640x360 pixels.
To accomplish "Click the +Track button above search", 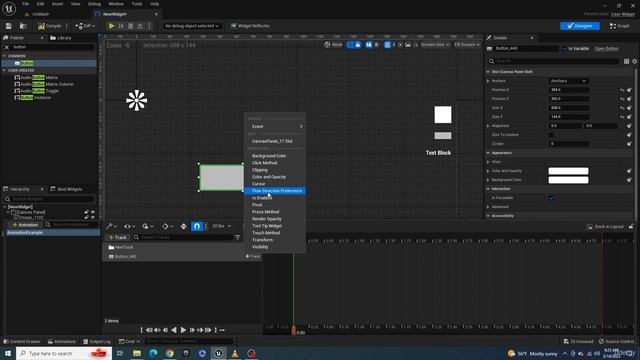I will pos(118,237).
